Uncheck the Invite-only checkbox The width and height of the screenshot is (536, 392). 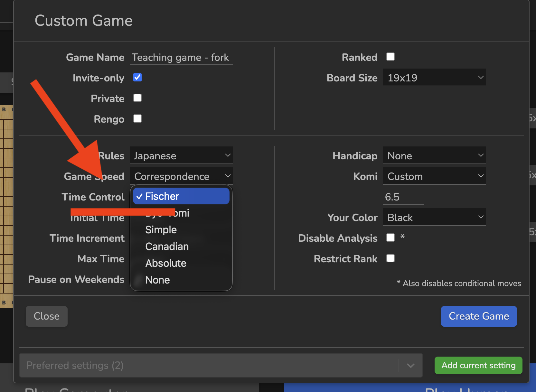pyautogui.click(x=137, y=78)
